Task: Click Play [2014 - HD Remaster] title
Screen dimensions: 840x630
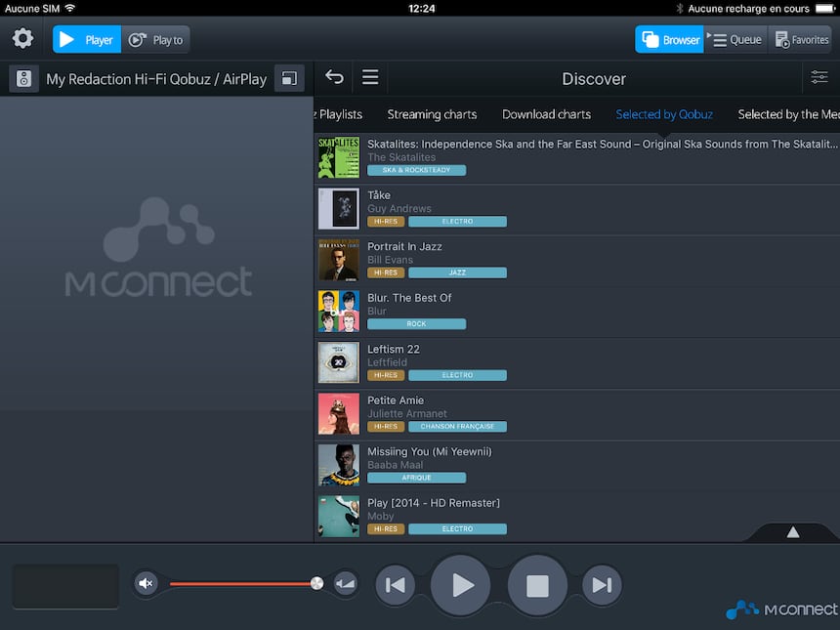Action: pyautogui.click(x=434, y=502)
